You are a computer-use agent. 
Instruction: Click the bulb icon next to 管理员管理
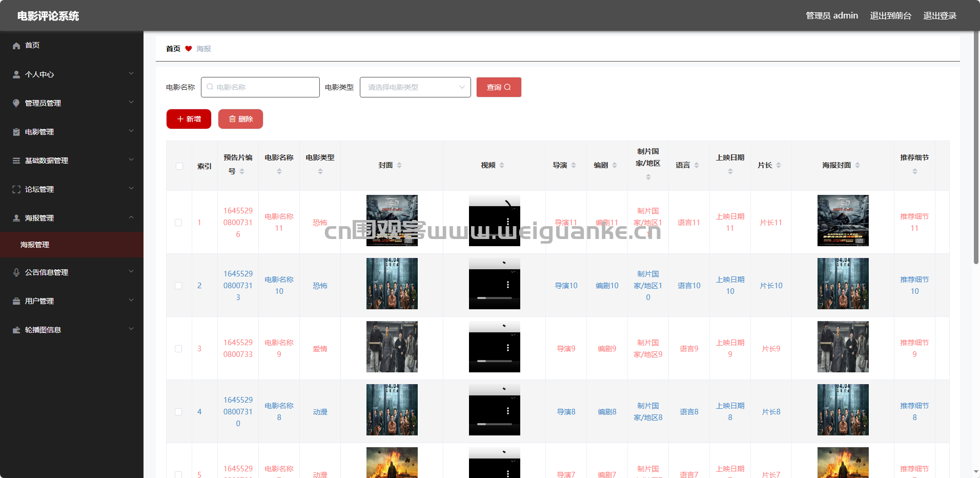click(16, 103)
